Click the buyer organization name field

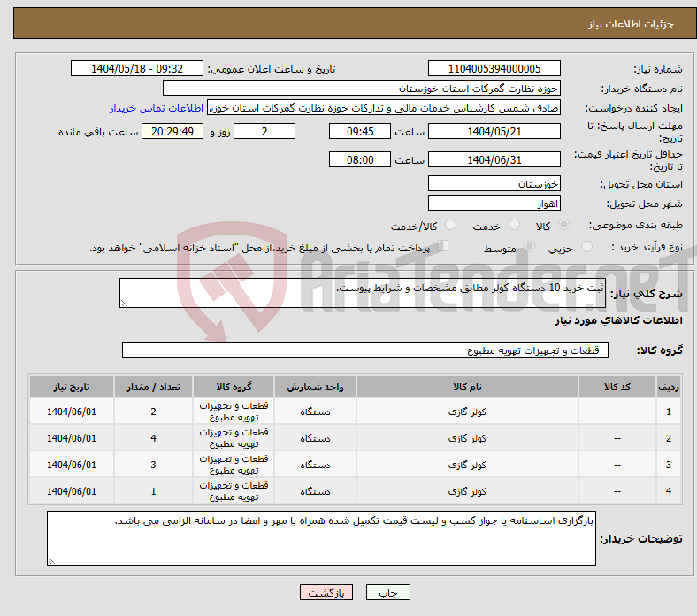[362, 89]
